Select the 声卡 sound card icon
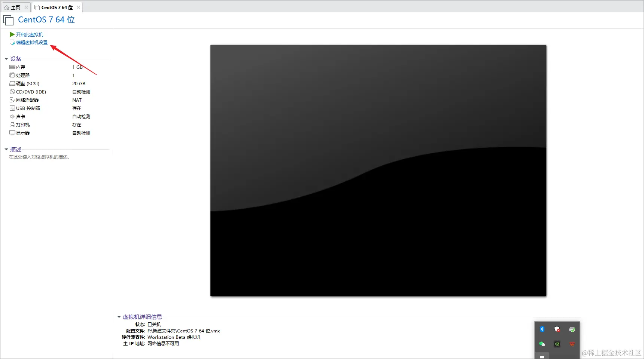 click(x=12, y=116)
